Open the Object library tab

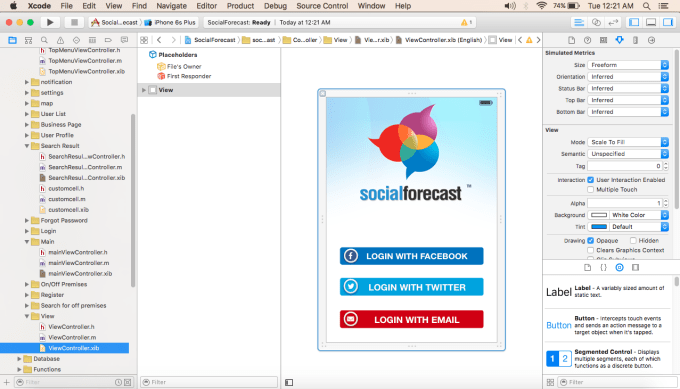tap(619, 268)
